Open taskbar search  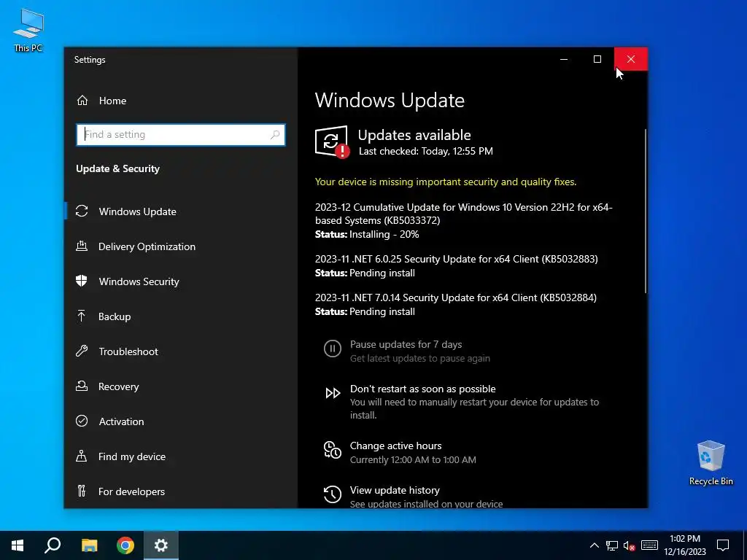click(53, 545)
